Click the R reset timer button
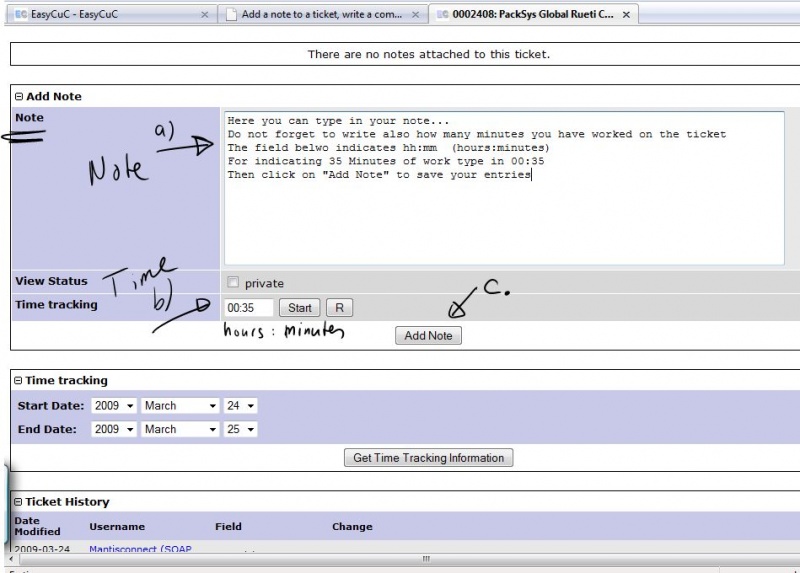800x573 pixels. (339, 308)
